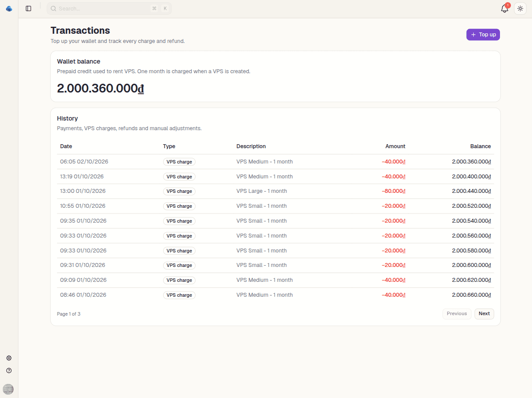Select the Balance column header

tap(480, 146)
